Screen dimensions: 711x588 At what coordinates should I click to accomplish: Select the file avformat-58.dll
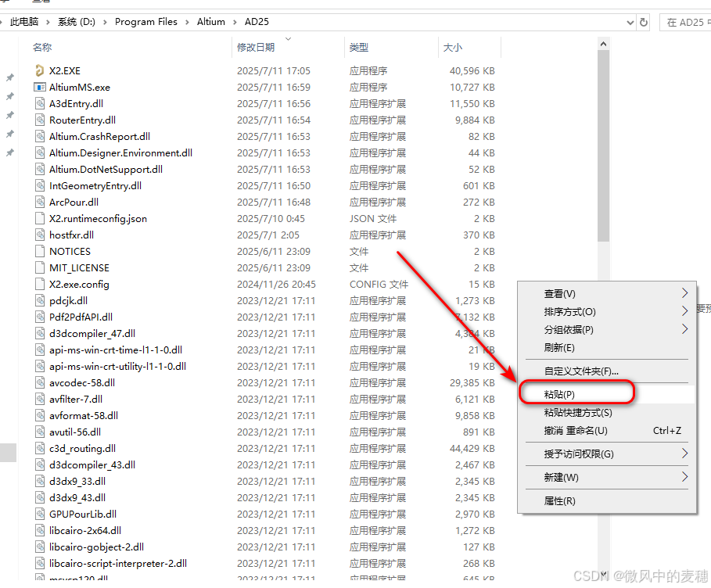(84, 415)
